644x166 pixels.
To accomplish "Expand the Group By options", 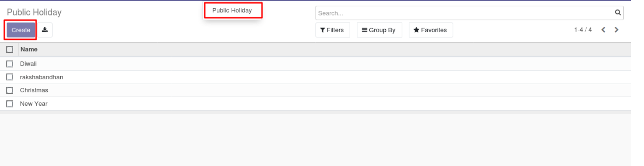I will coord(379,30).
